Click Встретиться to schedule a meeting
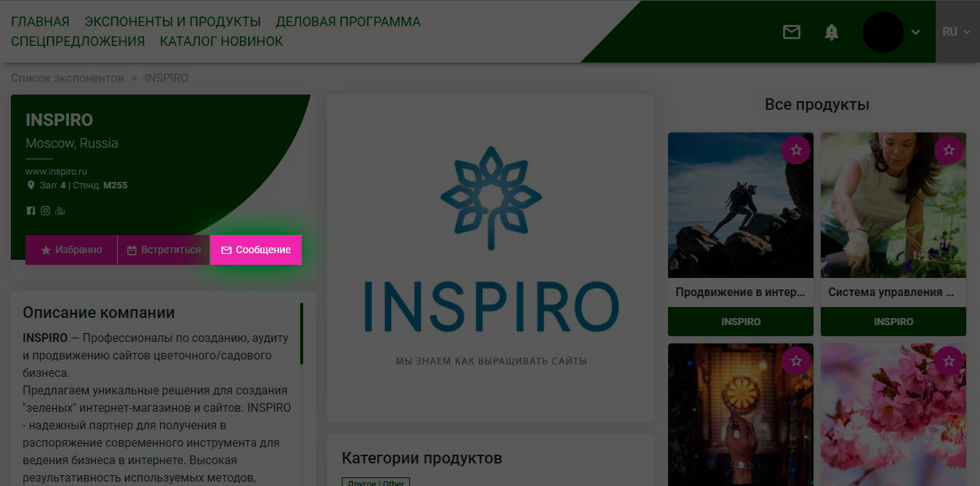This screenshot has width=980, height=486. pos(164,250)
